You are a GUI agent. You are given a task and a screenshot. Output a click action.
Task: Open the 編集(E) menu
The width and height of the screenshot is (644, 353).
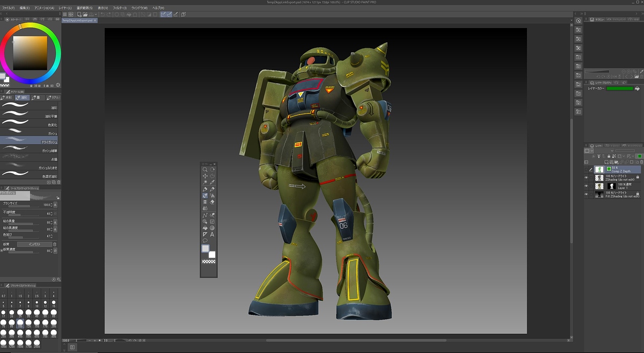[x=25, y=8]
